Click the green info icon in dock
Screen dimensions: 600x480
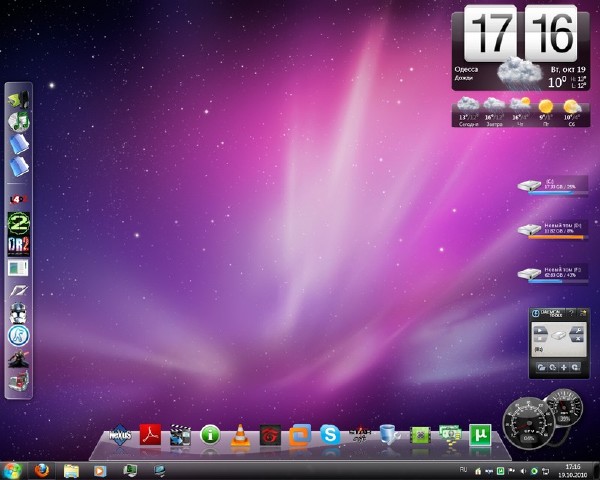click(210, 435)
